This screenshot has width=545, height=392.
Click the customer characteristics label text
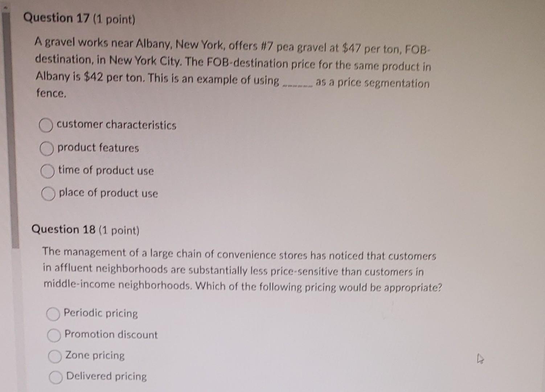116,125
